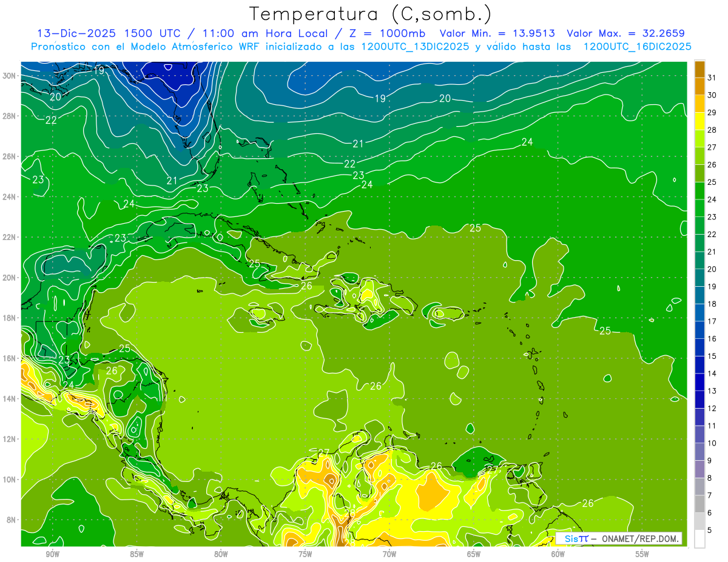Click the yellow legend swatch between 28 and 29

699,121
